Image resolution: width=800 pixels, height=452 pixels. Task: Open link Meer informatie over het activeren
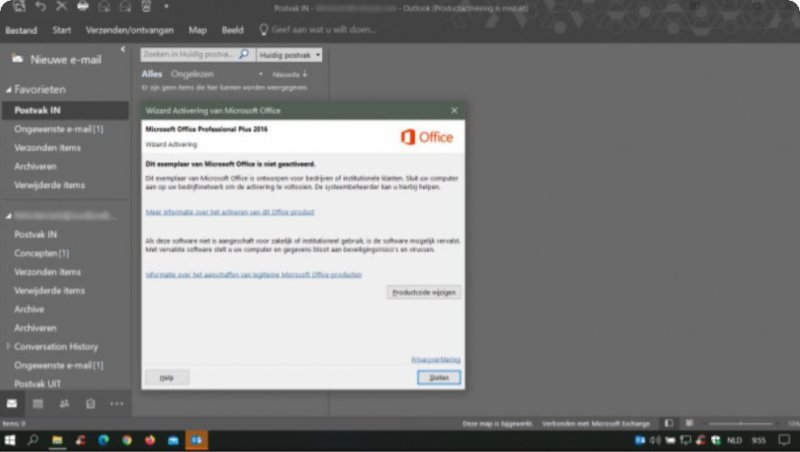(x=230, y=212)
